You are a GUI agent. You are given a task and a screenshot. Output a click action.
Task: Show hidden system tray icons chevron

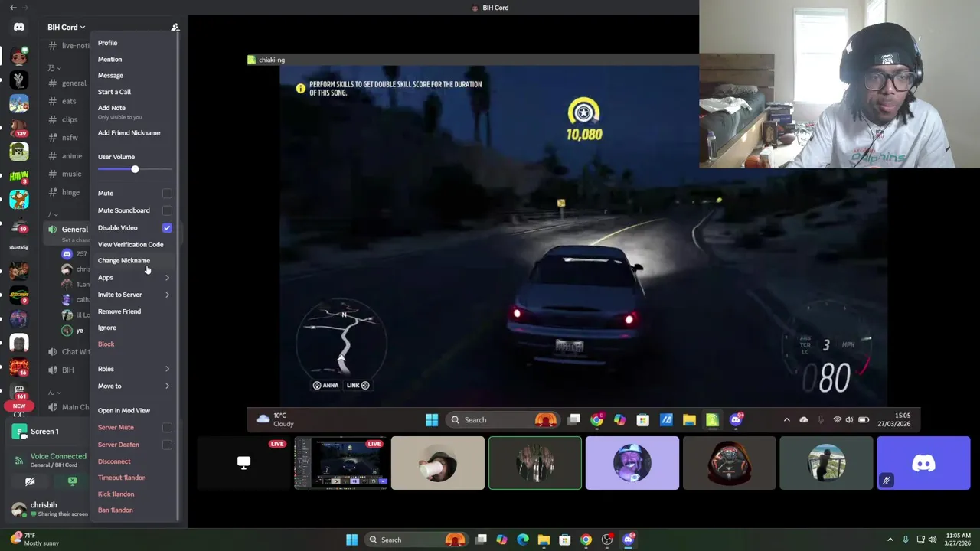(x=890, y=540)
